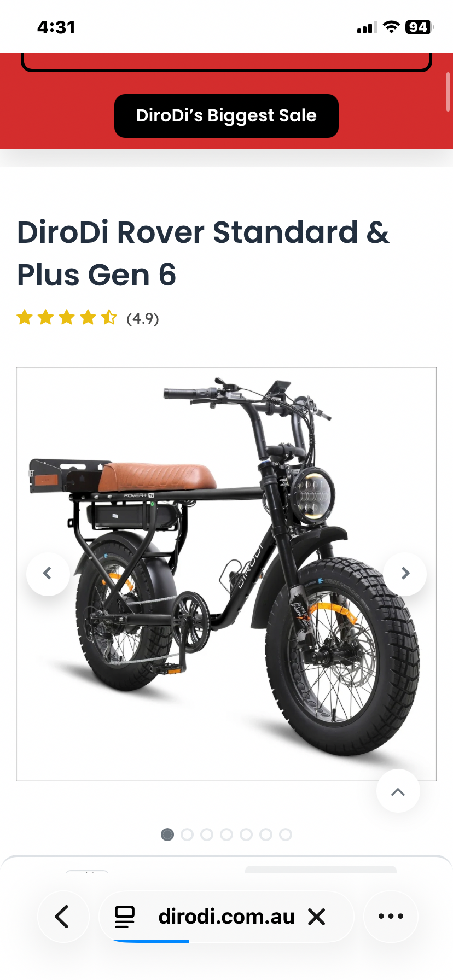The width and height of the screenshot is (453, 980).
Task: Select the last carousel dot
Action: click(286, 835)
